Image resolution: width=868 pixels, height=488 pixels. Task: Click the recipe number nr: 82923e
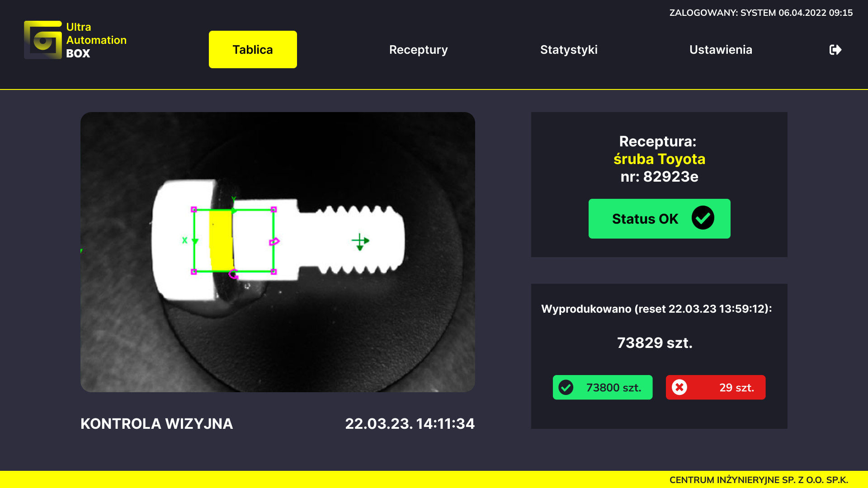pyautogui.click(x=659, y=177)
